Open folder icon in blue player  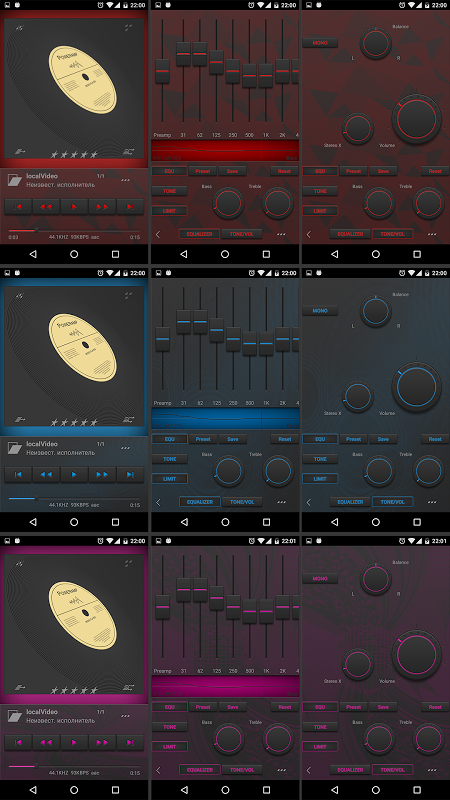click(x=15, y=448)
